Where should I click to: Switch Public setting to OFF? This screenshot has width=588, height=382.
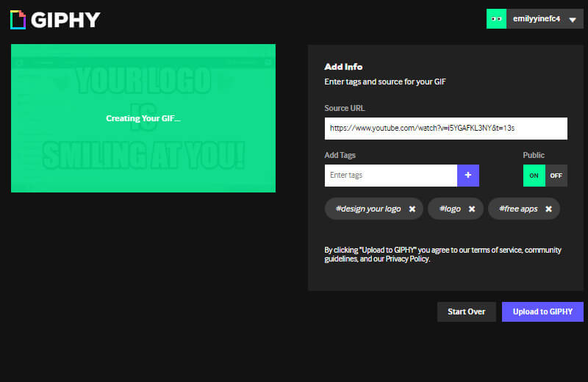pyautogui.click(x=556, y=176)
